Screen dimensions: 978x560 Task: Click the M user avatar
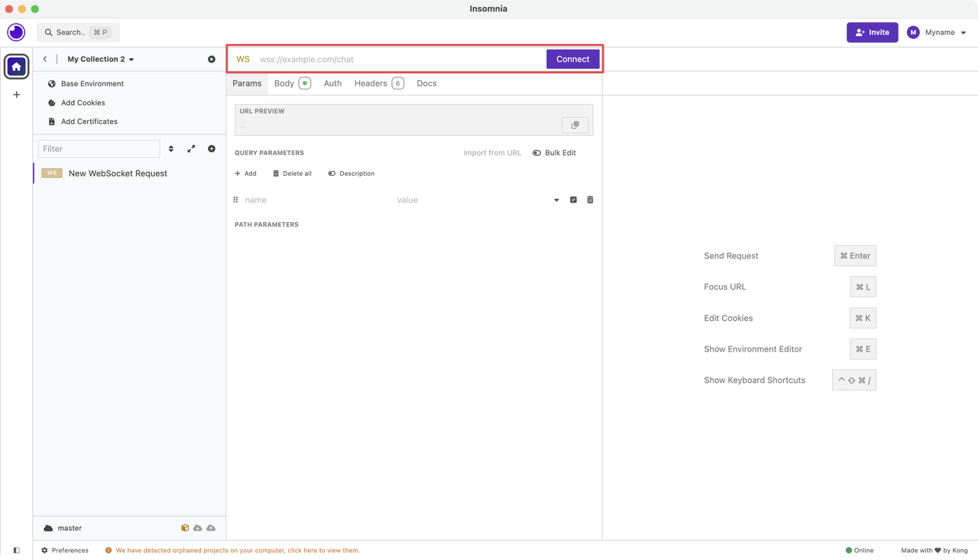coord(913,32)
